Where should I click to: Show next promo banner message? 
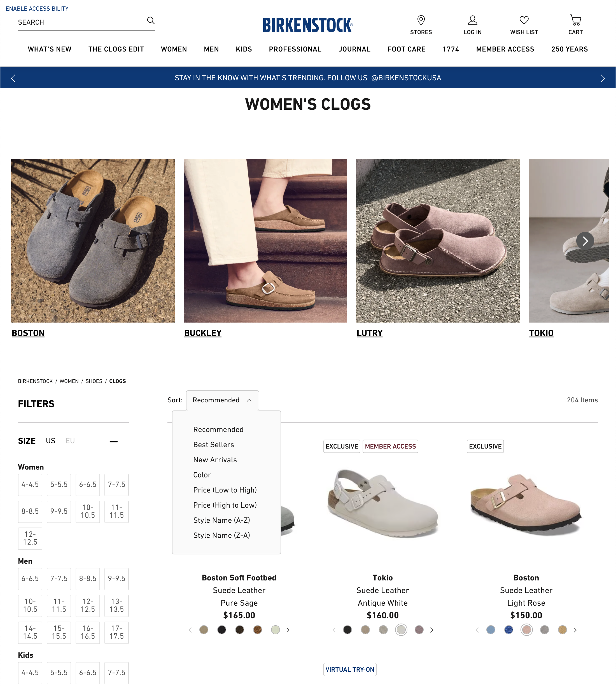pyautogui.click(x=603, y=78)
